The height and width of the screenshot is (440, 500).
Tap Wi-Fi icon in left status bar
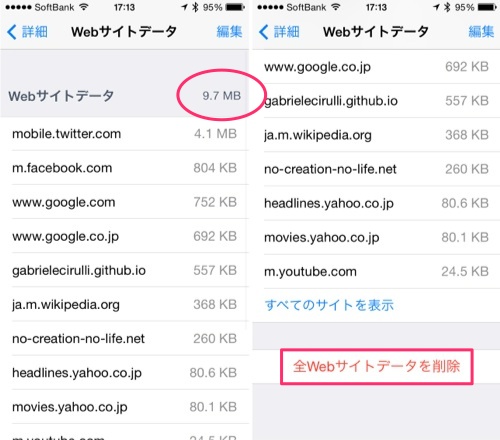[x=84, y=7]
